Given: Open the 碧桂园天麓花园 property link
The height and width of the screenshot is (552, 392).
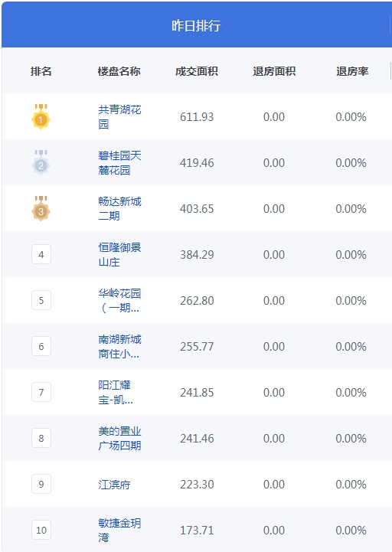Looking at the screenshot, I should (x=119, y=162).
